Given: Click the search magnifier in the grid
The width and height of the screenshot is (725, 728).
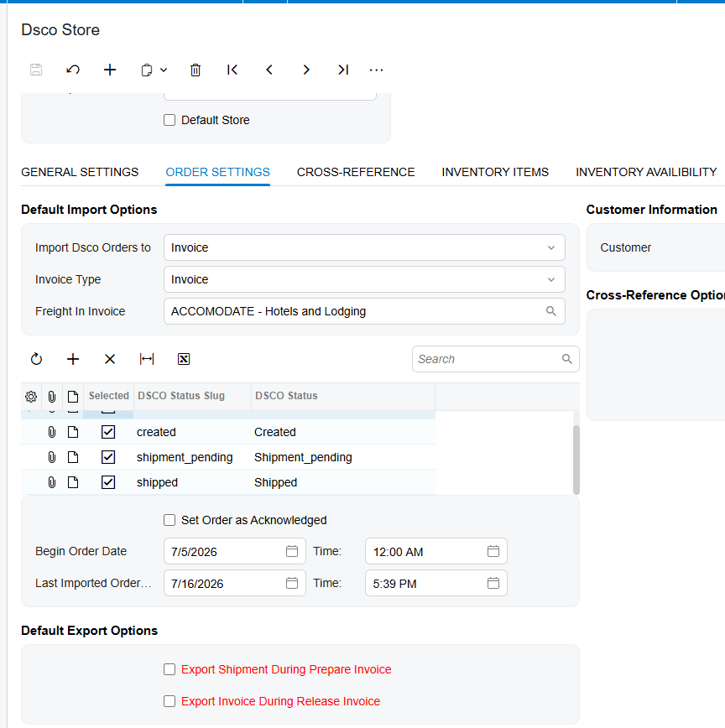Looking at the screenshot, I should pyautogui.click(x=567, y=359).
